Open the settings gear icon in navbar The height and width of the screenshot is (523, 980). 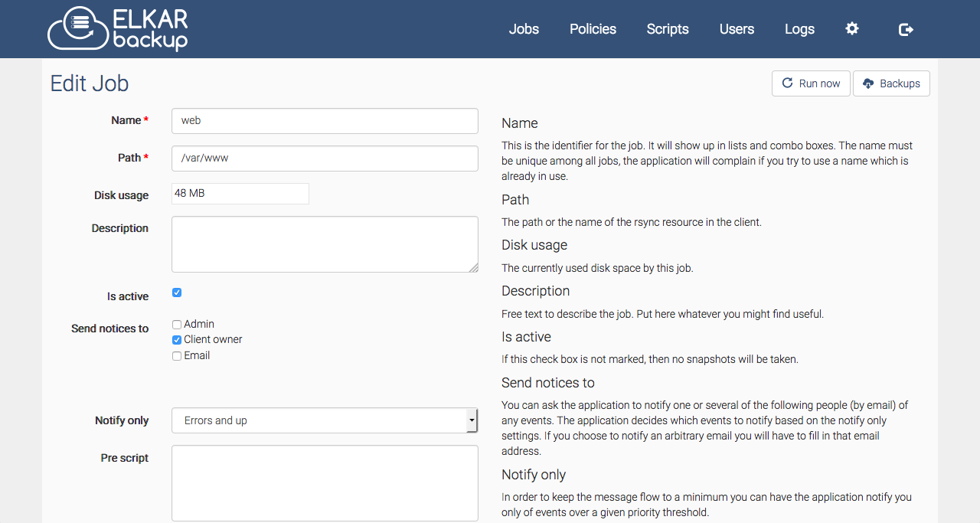852,29
